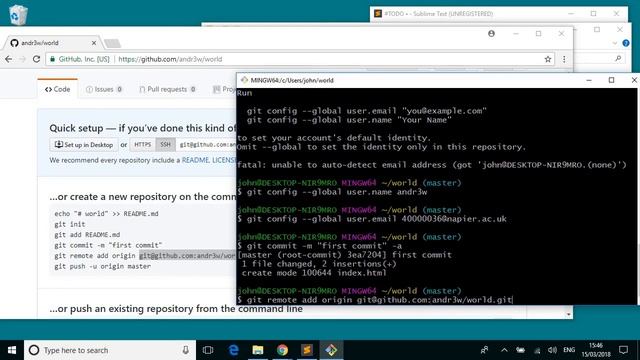This screenshot has width=640, height=360.
Task: Open the taskbar clock and date
Action: [x=596, y=350]
